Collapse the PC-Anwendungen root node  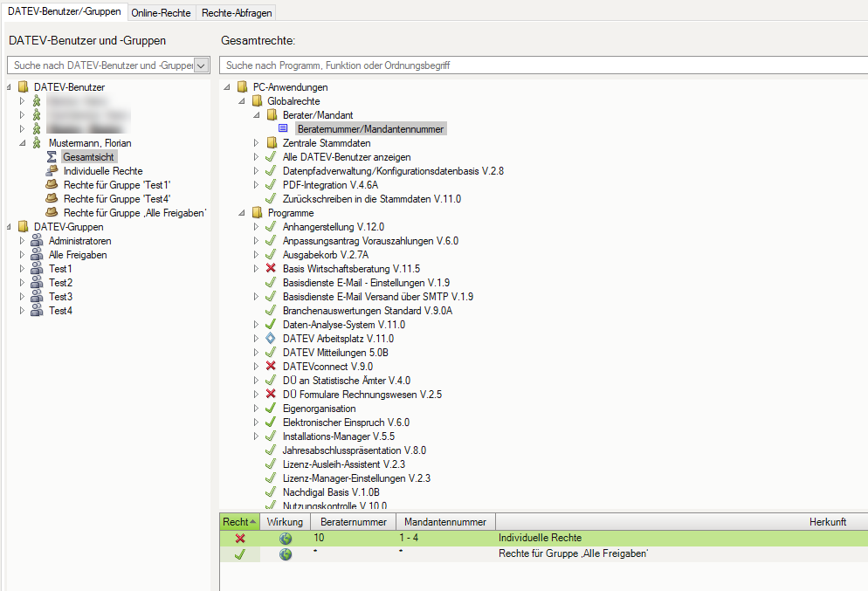point(227,87)
